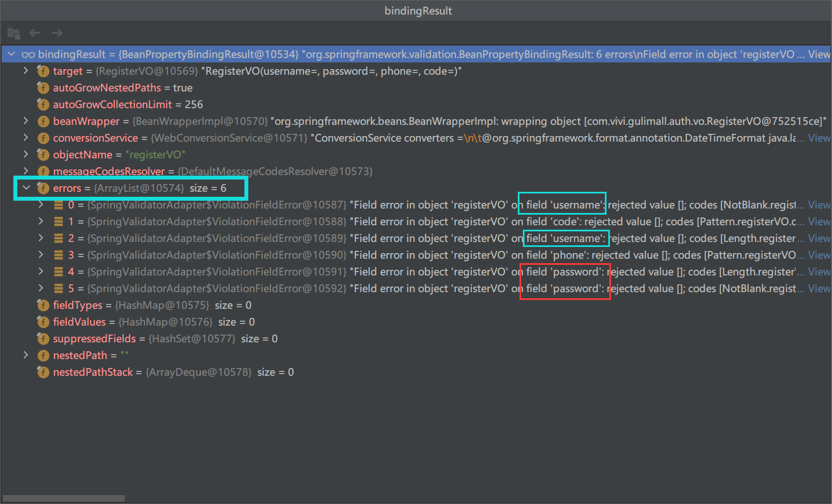Open View link for error 0
The height and width of the screenshot is (504, 832).
819,205
